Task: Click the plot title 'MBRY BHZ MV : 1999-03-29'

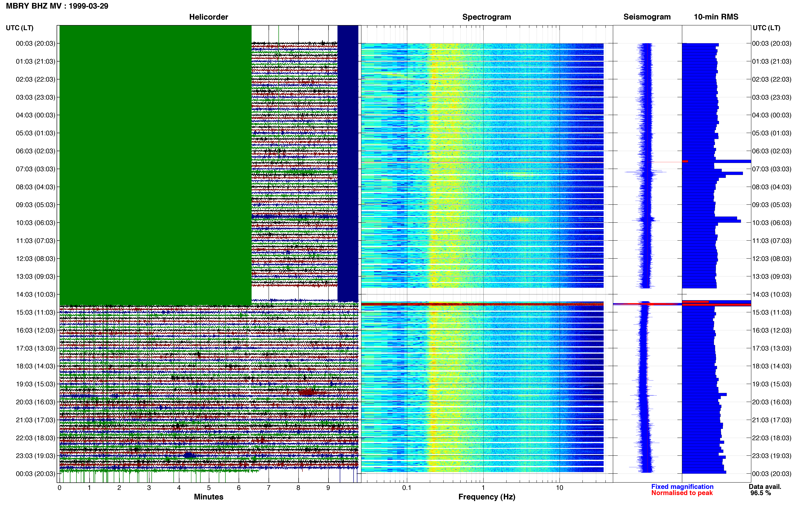Action: pos(57,6)
